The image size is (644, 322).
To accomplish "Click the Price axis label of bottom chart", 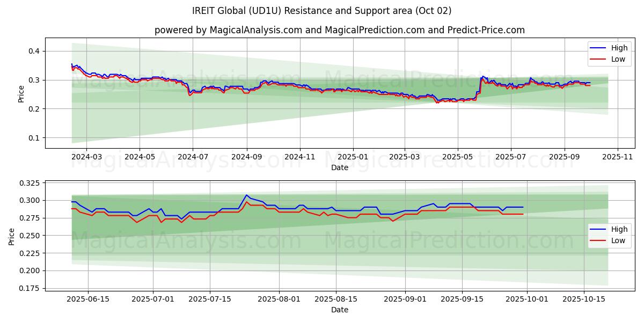I will tap(12, 236).
